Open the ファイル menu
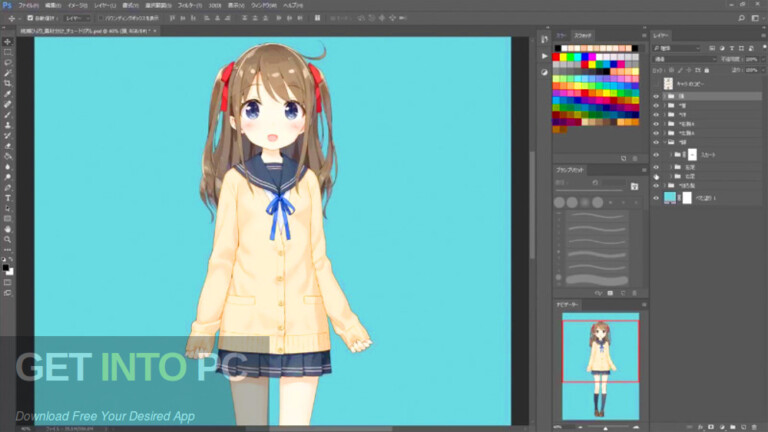Image resolution: width=768 pixels, height=432 pixels. pos(28,5)
